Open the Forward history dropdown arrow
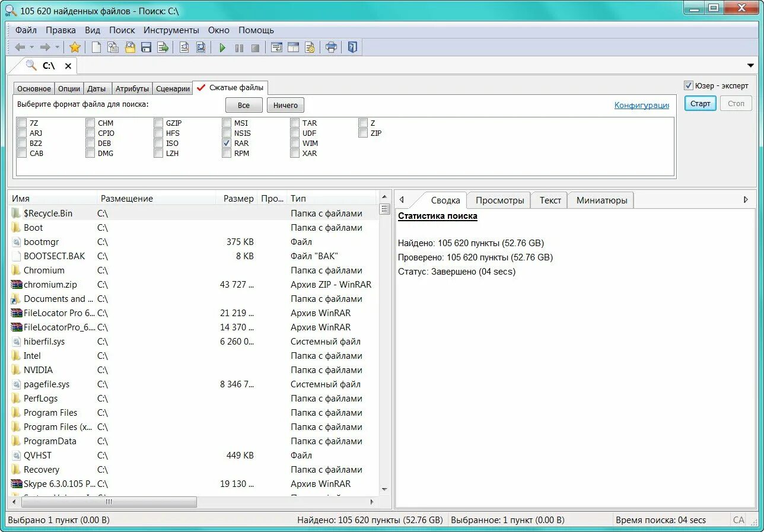Screen dimensions: 764x532 pos(58,47)
